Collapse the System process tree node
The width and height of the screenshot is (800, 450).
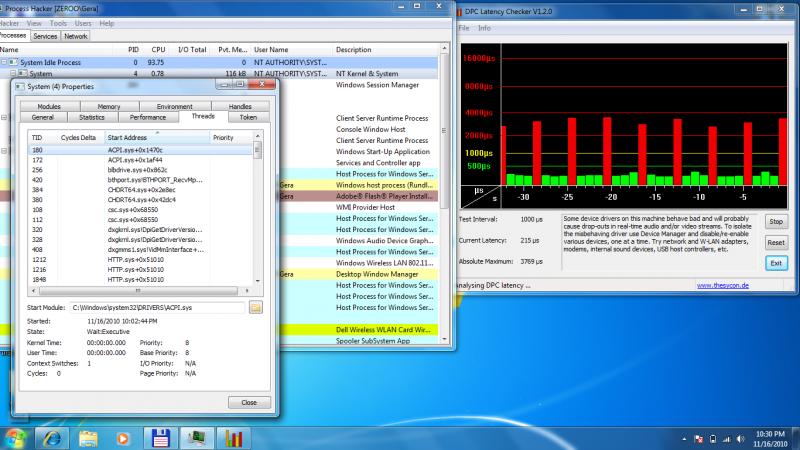click(x=14, y=73)
